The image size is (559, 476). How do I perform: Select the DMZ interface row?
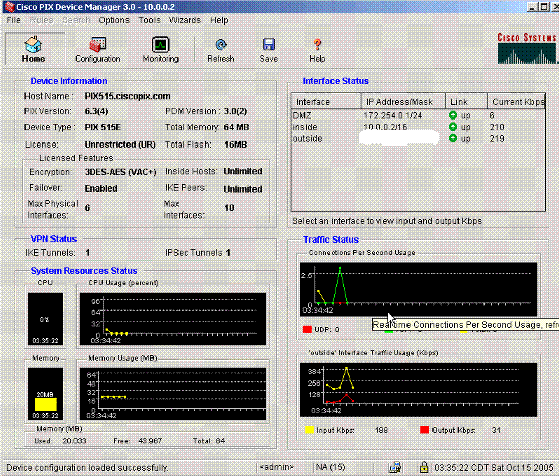(418, 115)
